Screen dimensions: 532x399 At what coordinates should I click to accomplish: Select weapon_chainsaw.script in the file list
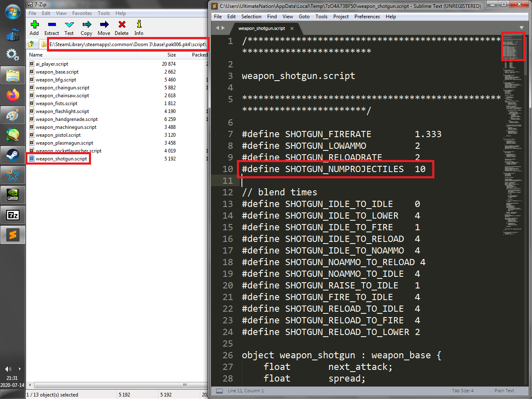coord(62,96)
